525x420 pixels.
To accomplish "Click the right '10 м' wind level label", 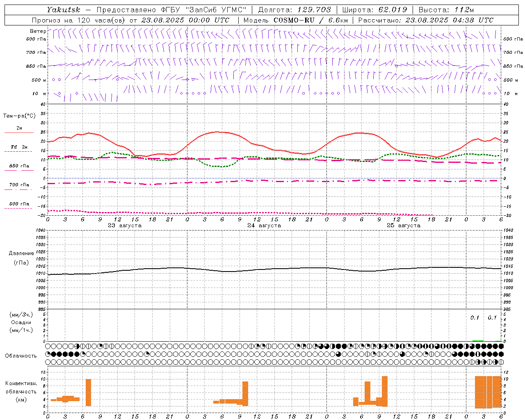I will point(511,94).
